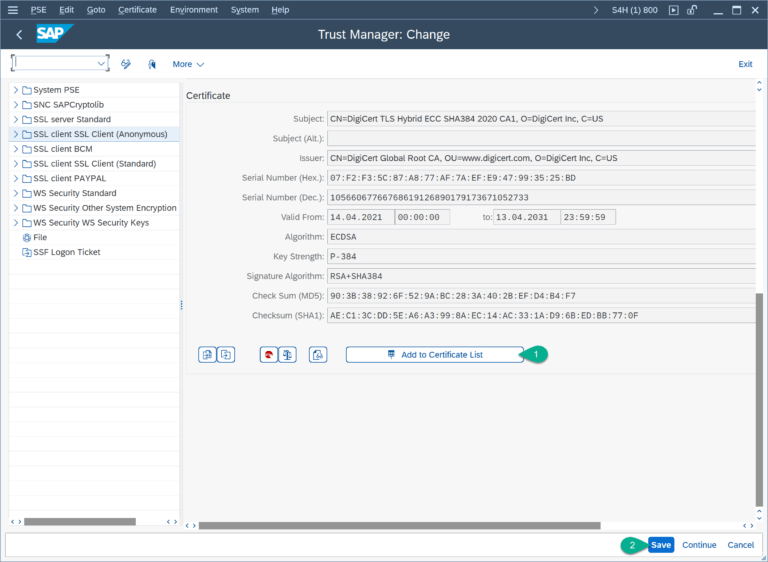
Task: Expand the SSL server Standard node
Action: pyautogui.click(x=15, y=119)
